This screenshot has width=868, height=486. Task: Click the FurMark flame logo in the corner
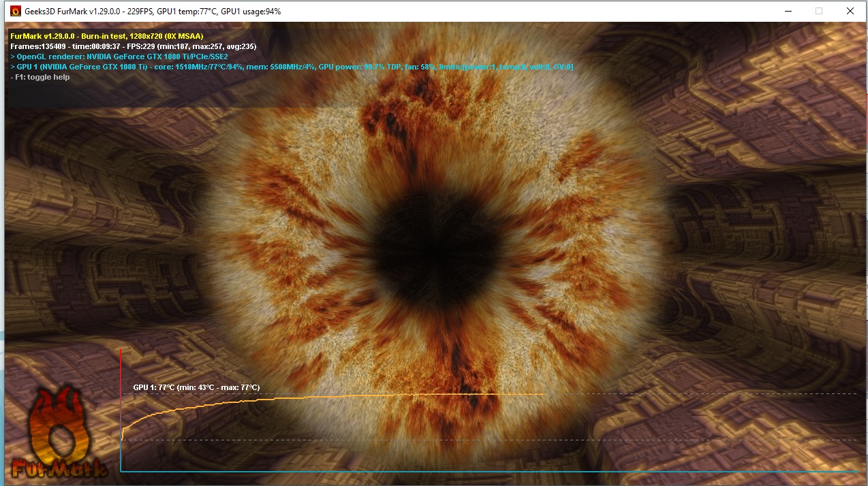click(59, 434)
